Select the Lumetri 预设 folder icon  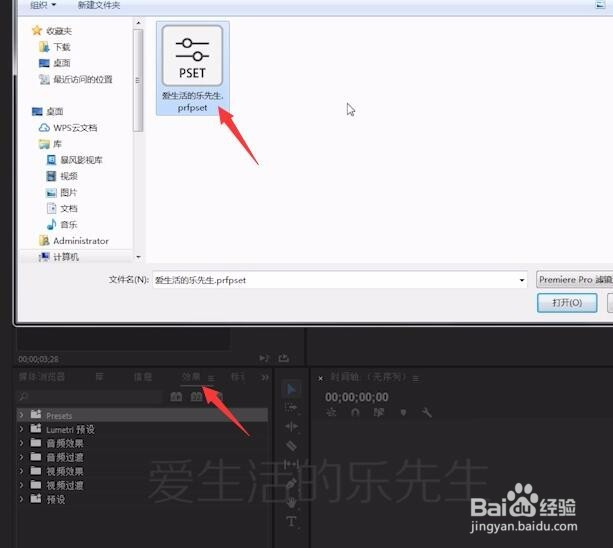click(x=36, y=428)
